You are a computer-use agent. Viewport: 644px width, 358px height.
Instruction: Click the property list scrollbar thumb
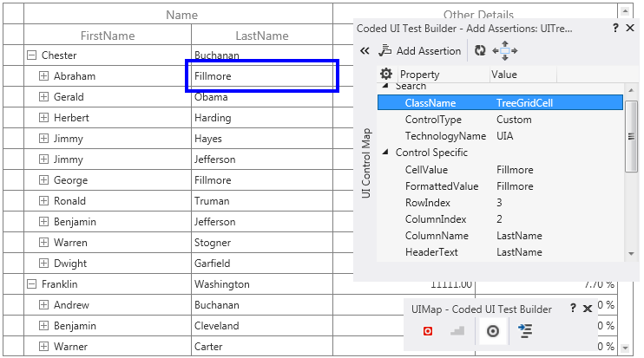pyautogui.click(x=631, y=137)
